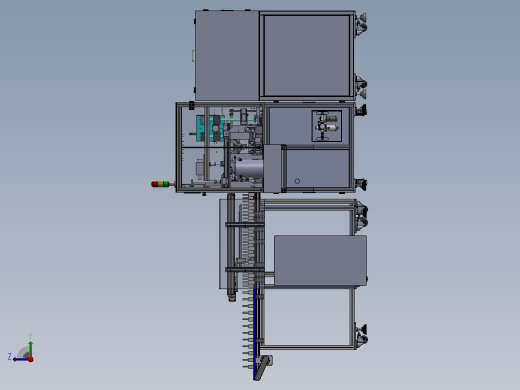Click the blue Z axis of the triad
Viewport: 520px width, 390px height.
[x=21, y=359]
